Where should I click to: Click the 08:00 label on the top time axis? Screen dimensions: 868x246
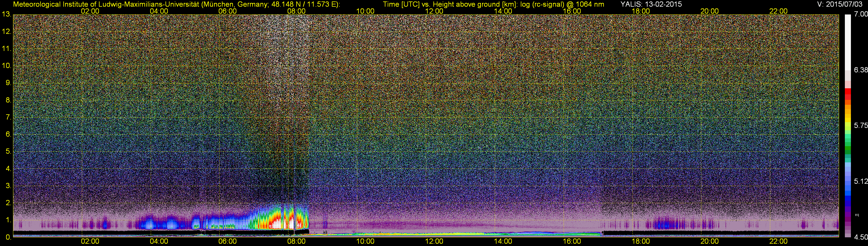click(x=297, y=11)
